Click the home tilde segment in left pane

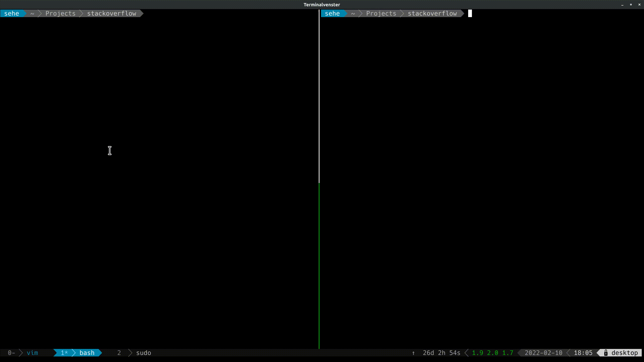click(x=32, y=14)
